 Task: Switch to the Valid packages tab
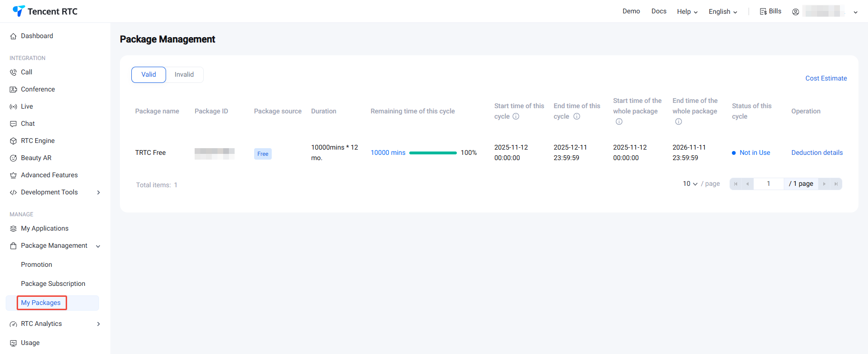click(148, 75)
